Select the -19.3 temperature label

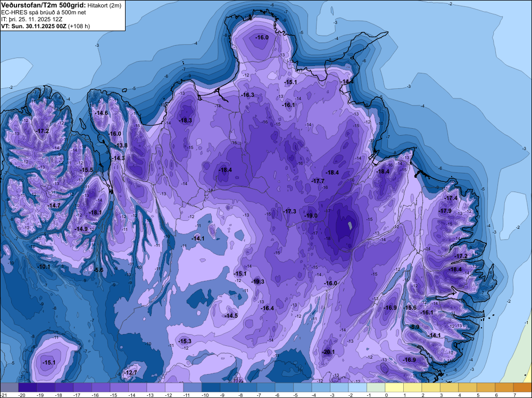click(x=257, y=281)
